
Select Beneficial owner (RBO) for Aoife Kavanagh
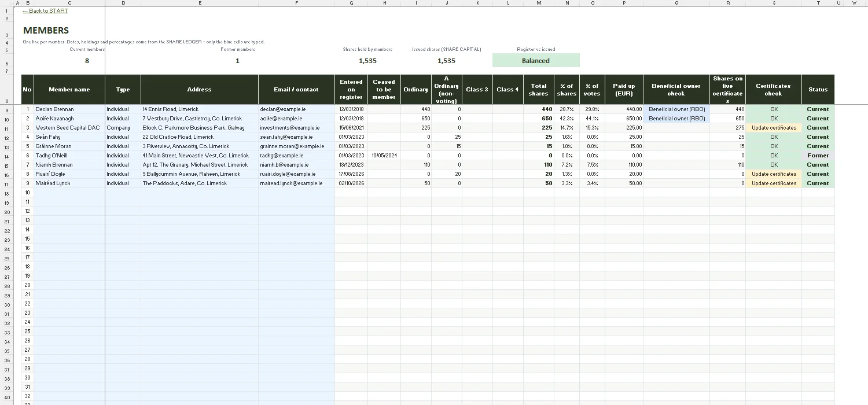[x=676, y=119]
